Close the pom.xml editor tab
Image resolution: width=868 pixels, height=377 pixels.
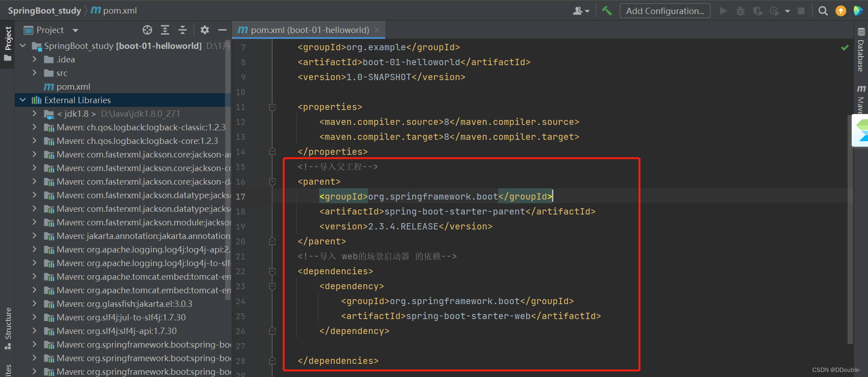(x=377, y=30)
